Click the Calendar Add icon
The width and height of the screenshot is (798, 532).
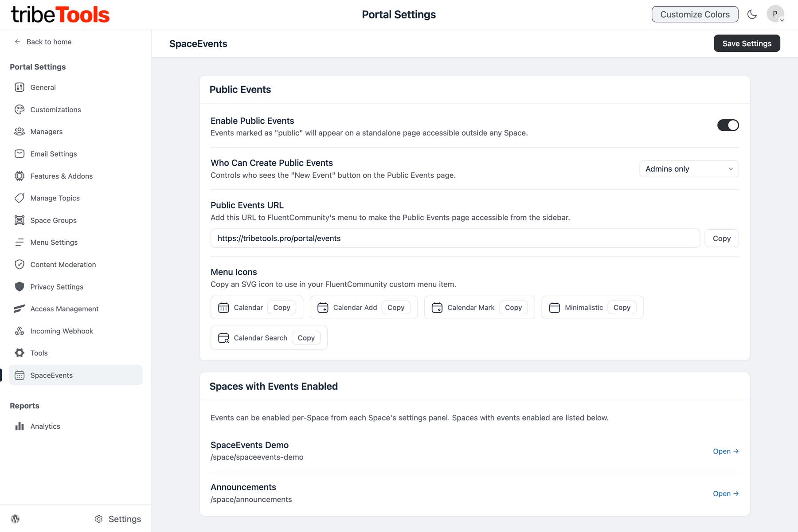[323, 308]
